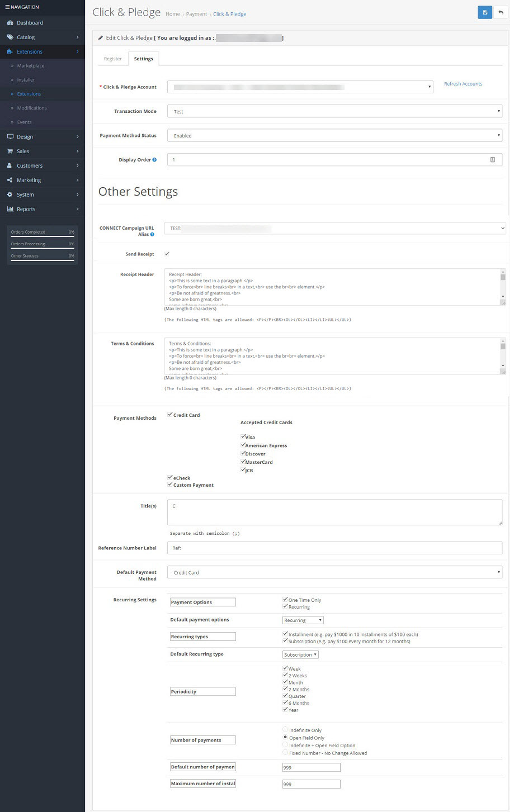
Task: Click the Refresh Accounts link
Action: tap(463, 84)
